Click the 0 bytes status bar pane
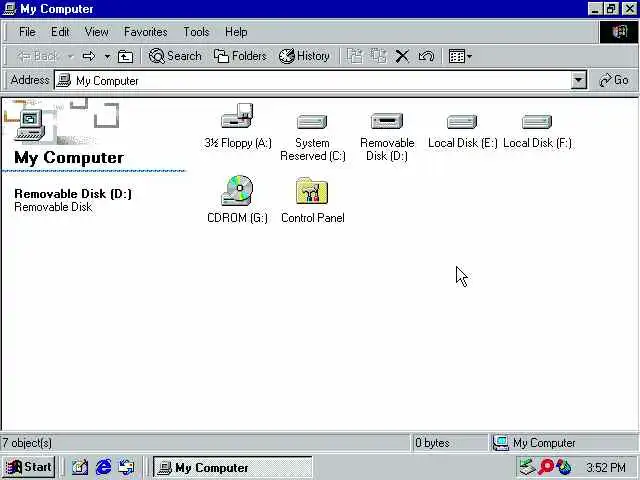The height and width of the screenshot is (480, 640). tap(449, 443)
